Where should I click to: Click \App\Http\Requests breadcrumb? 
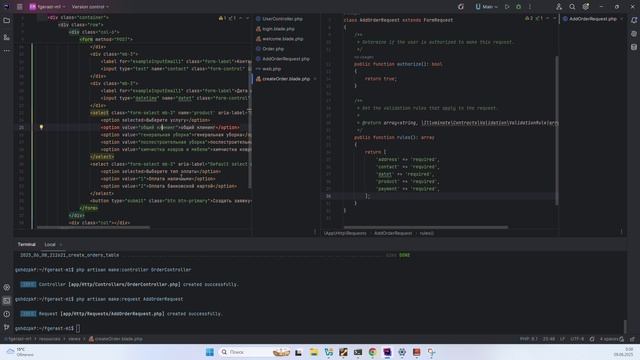coord(345,233)
